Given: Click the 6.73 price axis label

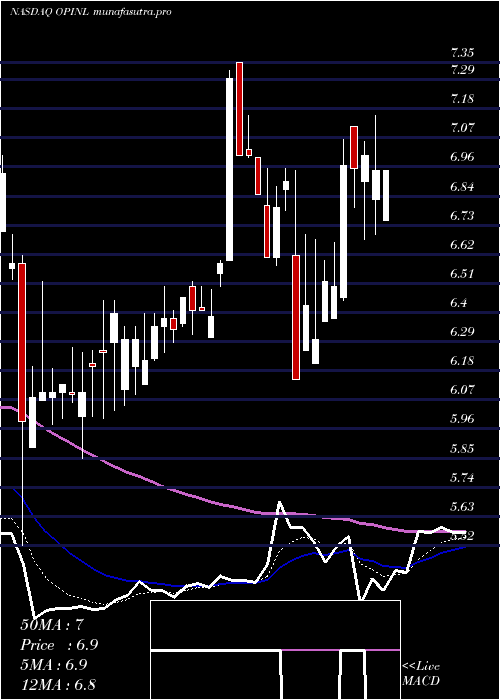Looking at the screenshot, I should (x=462, y=216).
